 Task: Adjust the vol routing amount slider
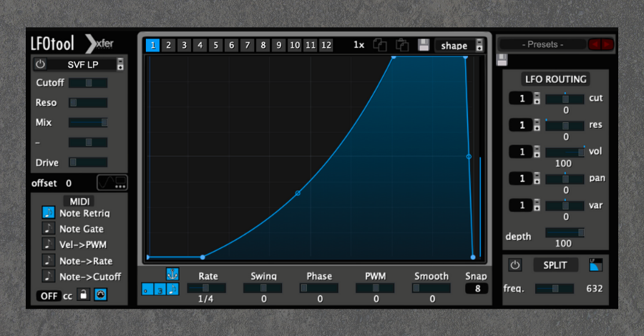click(x=565, y=152)
